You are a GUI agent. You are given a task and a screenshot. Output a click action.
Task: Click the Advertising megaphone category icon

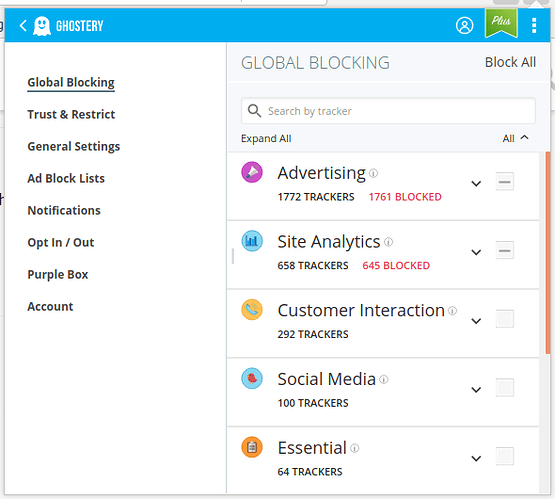pos(252,172)
